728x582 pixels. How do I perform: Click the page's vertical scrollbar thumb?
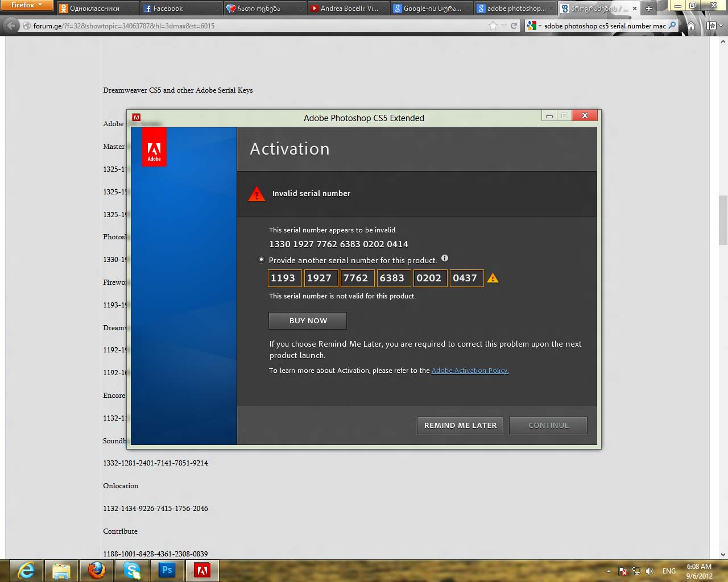click(723, 219)
